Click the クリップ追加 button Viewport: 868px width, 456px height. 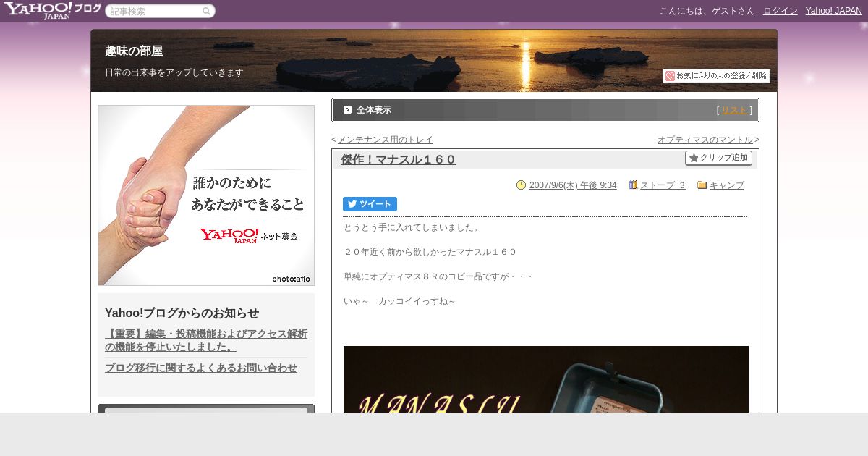718,158
